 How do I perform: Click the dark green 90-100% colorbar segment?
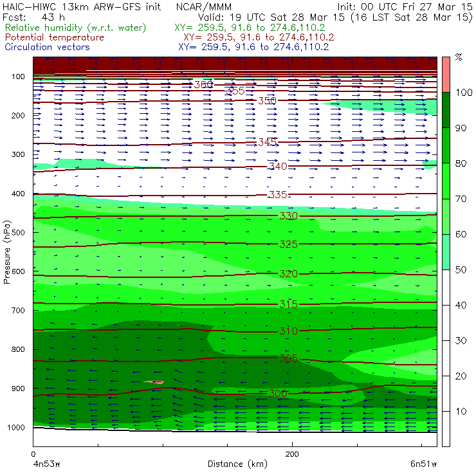coord(446,110)
